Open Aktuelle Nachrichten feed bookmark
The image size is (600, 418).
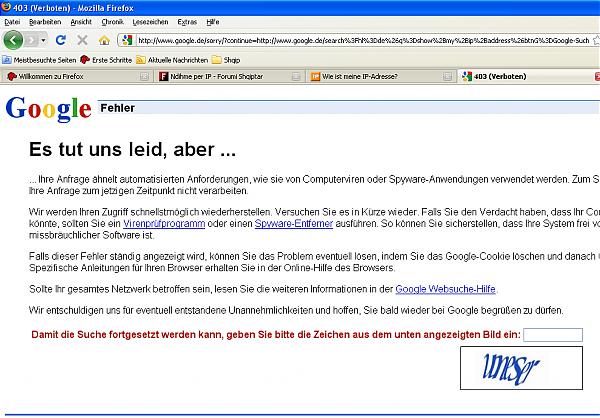(x=172, y=60)
